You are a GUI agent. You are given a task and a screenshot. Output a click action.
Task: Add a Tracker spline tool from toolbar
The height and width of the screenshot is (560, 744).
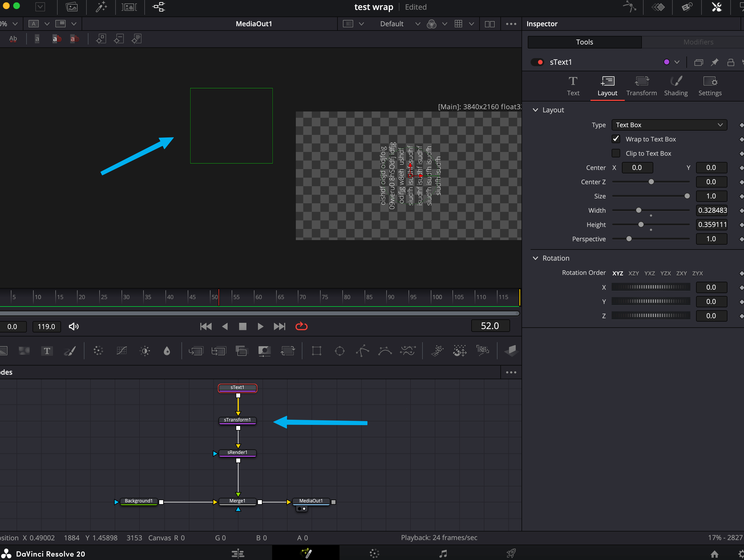click(408, 351)
